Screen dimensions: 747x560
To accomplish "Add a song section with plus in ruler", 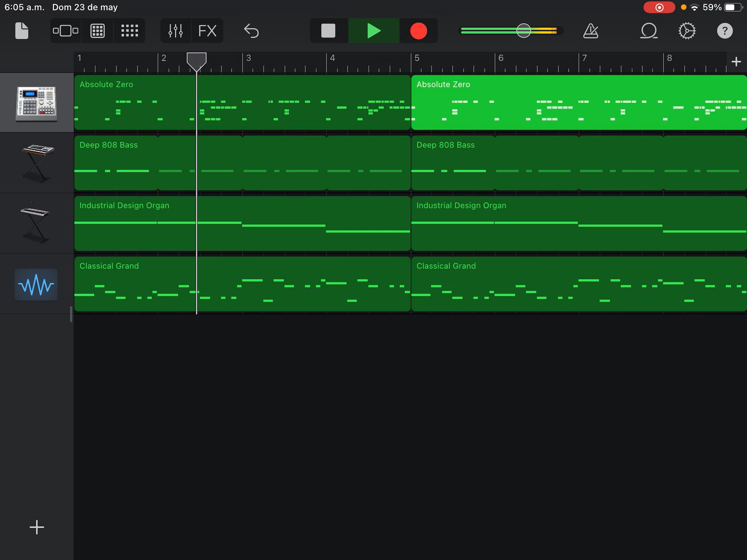I will tap(736, 61).
